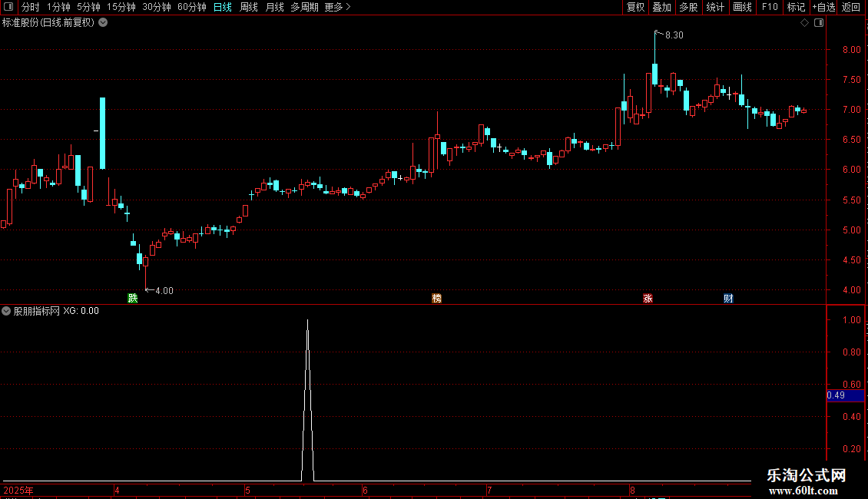868x499 pixels.
Task: Click the blue 财 event marker
Action: point(728,298)
